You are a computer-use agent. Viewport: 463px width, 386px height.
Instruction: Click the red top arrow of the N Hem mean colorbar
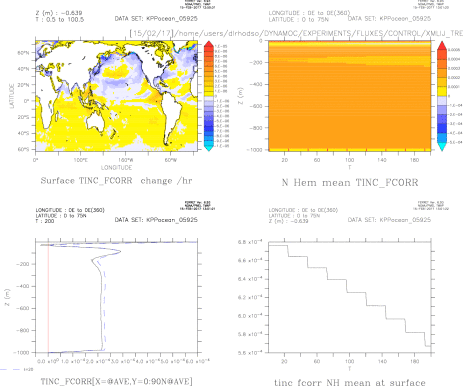pos(442,46)
